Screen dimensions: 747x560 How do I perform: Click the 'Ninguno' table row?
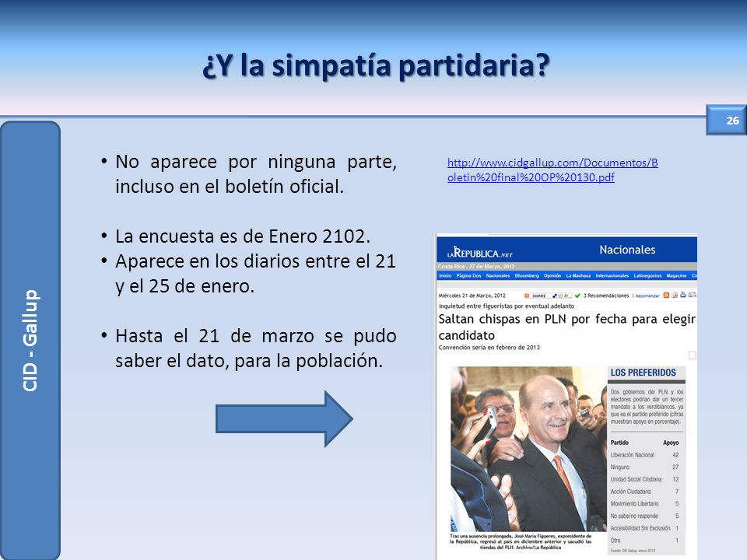pos(644,467)
